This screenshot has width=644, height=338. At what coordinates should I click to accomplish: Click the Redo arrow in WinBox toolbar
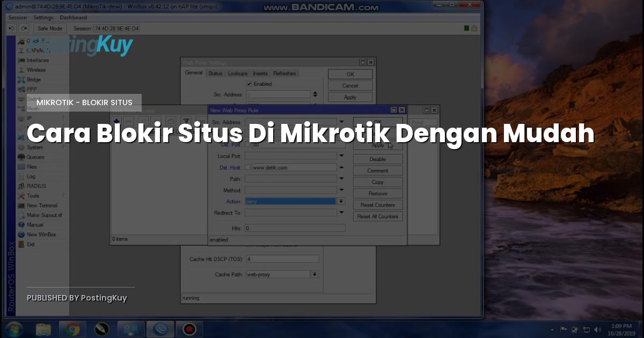pyautogui.click(x=24, y=28)
